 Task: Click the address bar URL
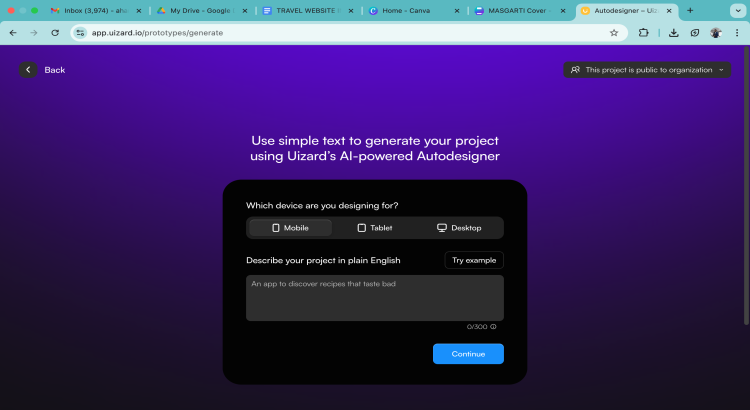click(157, 33)
